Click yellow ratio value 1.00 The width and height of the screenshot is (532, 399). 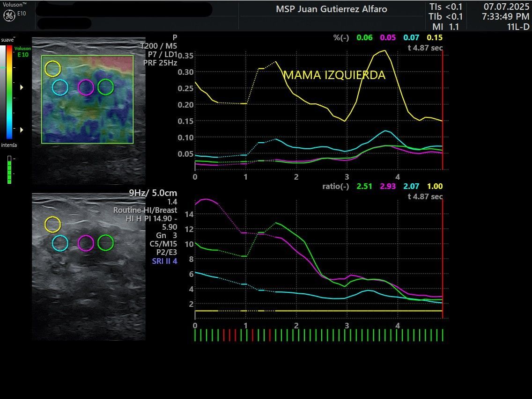[x=435, y=186]
